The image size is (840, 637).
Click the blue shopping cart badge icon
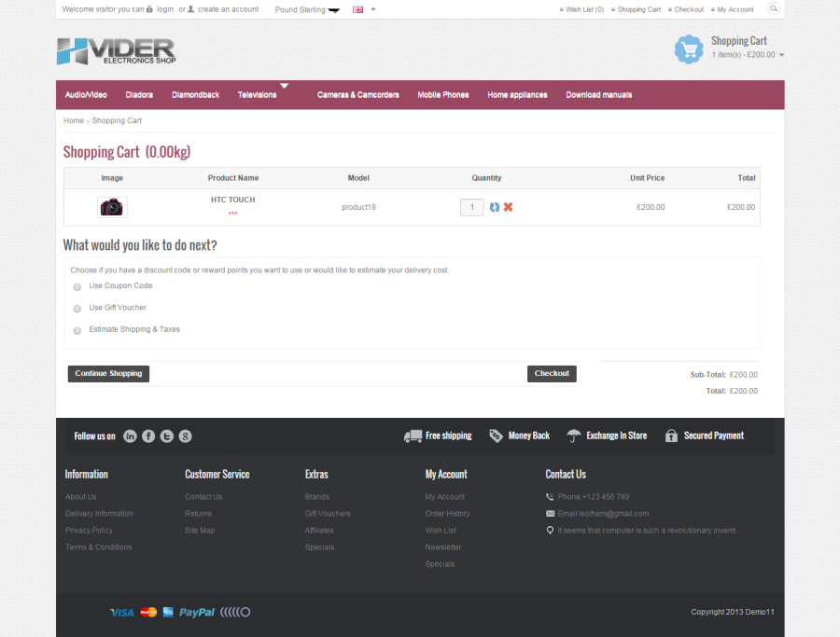pyautogui.click(x=689, y=49)
